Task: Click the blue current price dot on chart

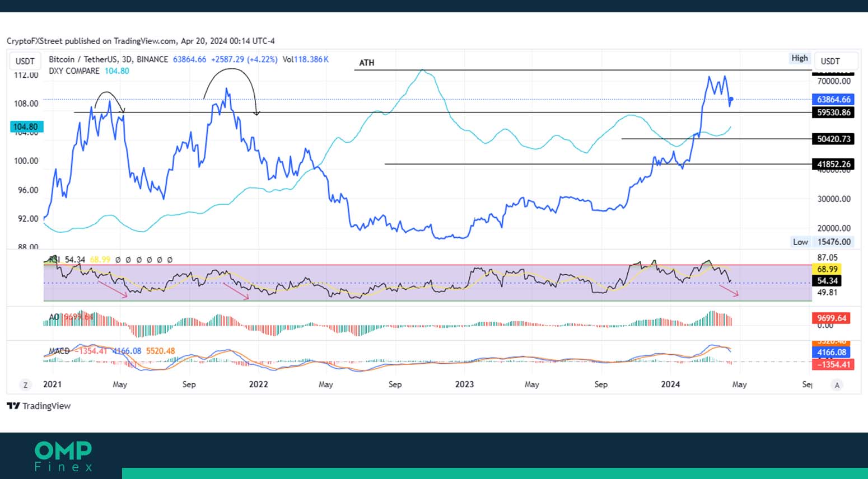Action: coord(731,100)
